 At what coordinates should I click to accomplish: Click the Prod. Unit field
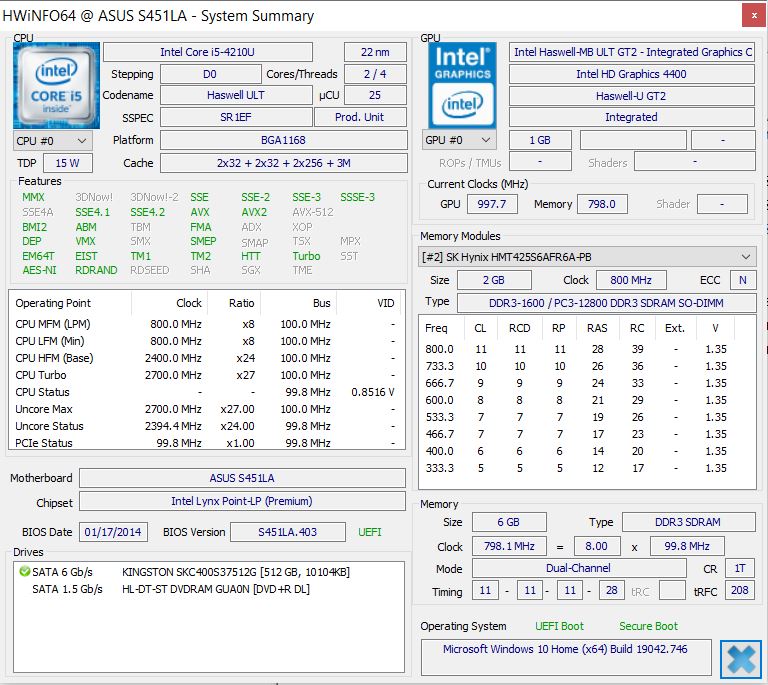tap(359, 117)
